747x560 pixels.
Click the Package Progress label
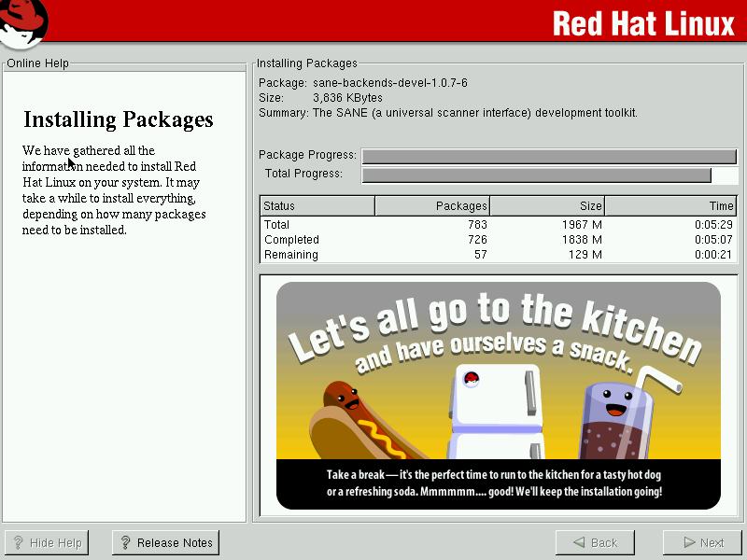point(307,155)
